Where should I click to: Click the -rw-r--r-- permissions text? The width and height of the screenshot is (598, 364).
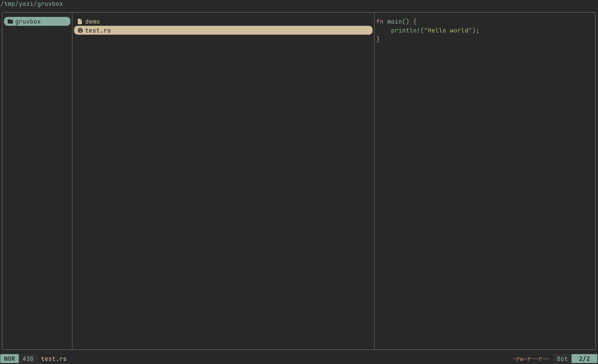(531, 359)
